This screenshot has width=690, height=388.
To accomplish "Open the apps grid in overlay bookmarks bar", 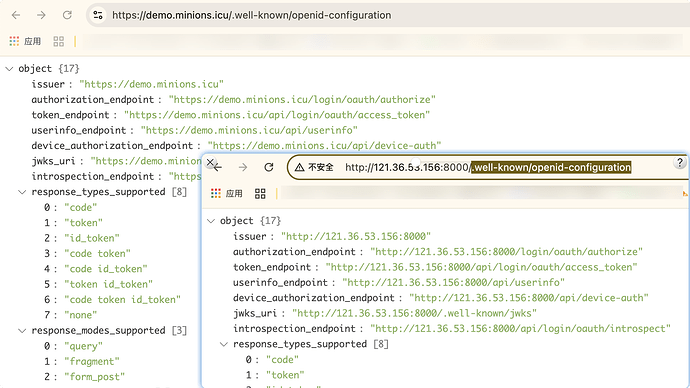I will pyautogui.click(x=216, y=194).
